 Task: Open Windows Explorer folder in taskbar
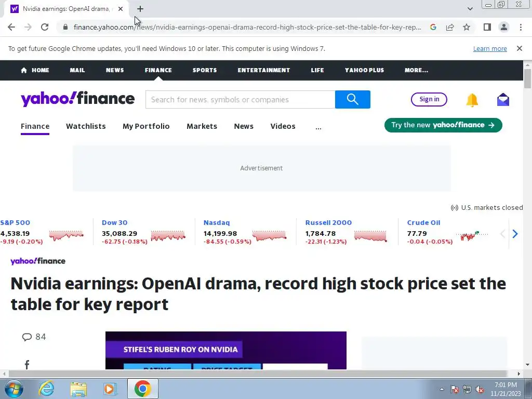point(78,389)
